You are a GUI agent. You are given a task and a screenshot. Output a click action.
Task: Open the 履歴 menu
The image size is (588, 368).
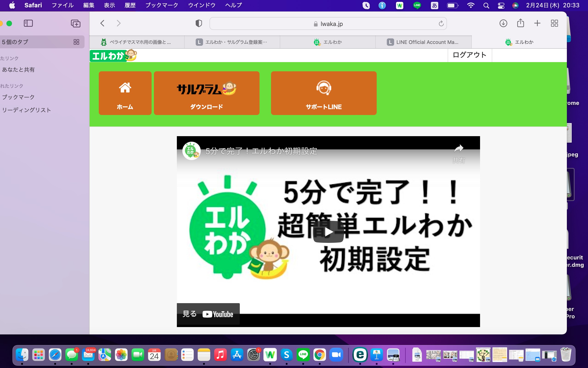pyautogui.click(x=130, y=5)
